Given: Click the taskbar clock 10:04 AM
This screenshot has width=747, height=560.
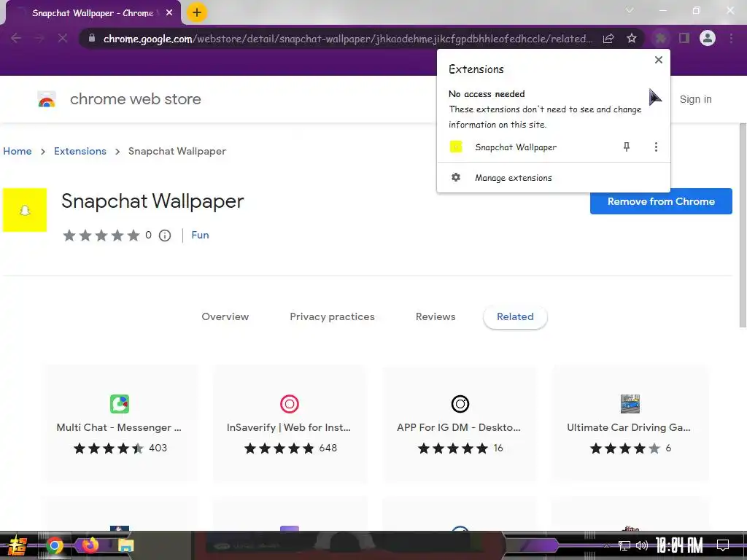Looking at the screenshot, I should click(679, 545).
